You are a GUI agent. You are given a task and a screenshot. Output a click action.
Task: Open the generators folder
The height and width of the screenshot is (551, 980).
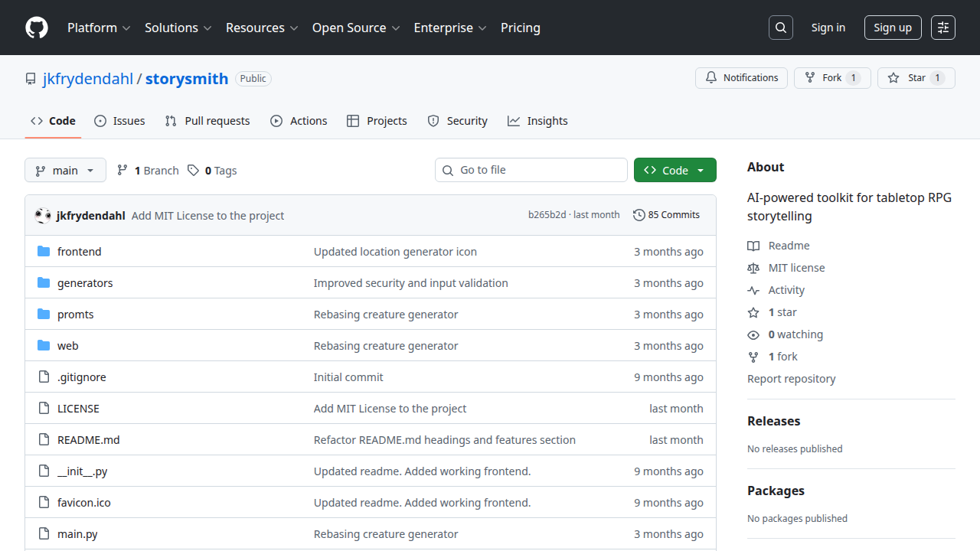(x=85, y=283)
